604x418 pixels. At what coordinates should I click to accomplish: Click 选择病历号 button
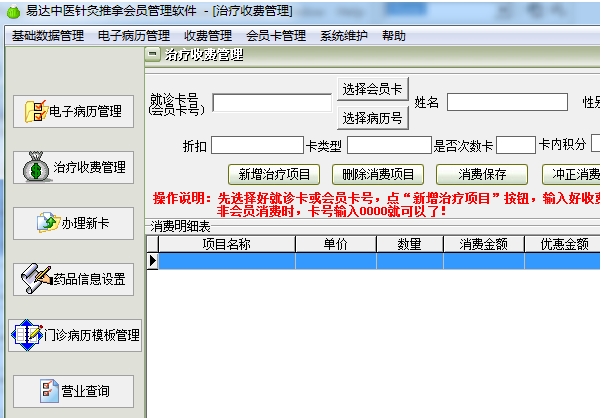coord(372,118)
